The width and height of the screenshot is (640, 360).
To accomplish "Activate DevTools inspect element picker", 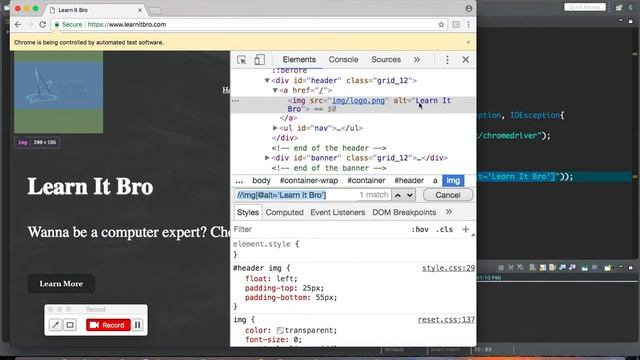I will tap(241, 60).
